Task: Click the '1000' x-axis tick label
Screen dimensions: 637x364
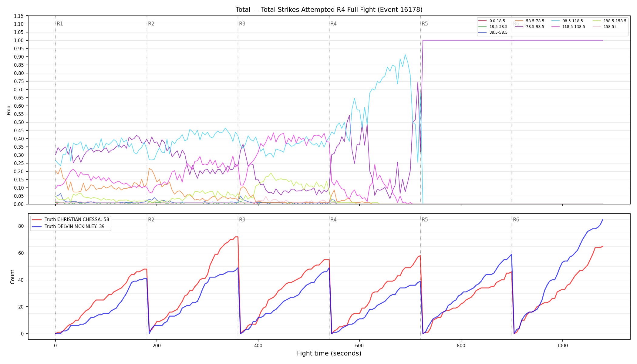Action: tap(562, 345)
